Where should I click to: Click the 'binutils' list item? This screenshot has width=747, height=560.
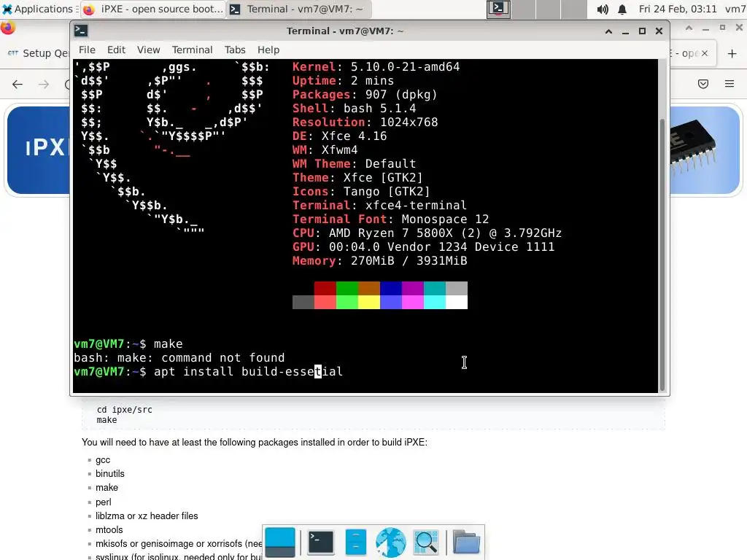coord(110,474)
